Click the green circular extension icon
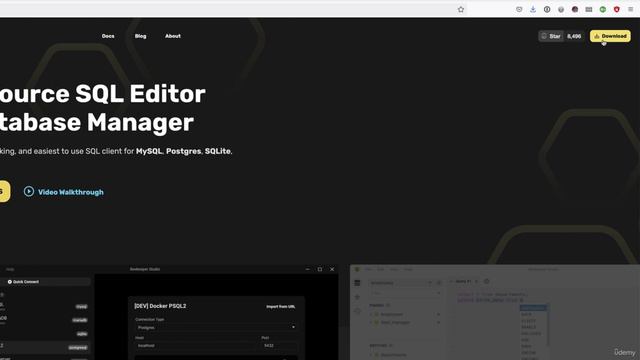 point(602,9)
